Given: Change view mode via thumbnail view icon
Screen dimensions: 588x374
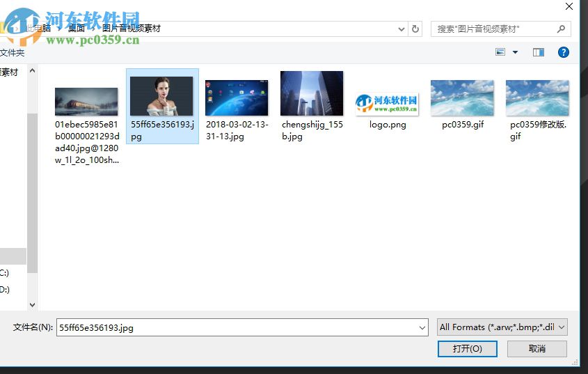Looking at the screenshot, I should tap(500, 52).
